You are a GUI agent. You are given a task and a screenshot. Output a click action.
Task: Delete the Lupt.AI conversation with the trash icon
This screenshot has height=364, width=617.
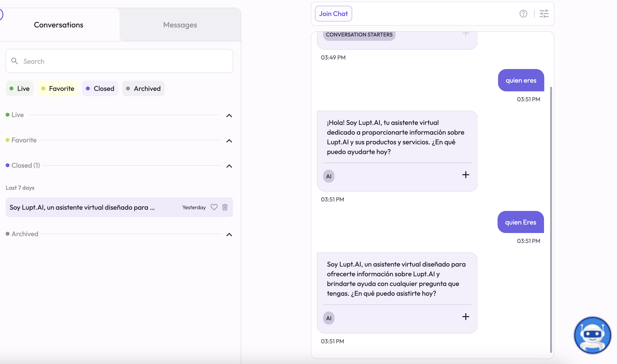click(x=225, y=207)
